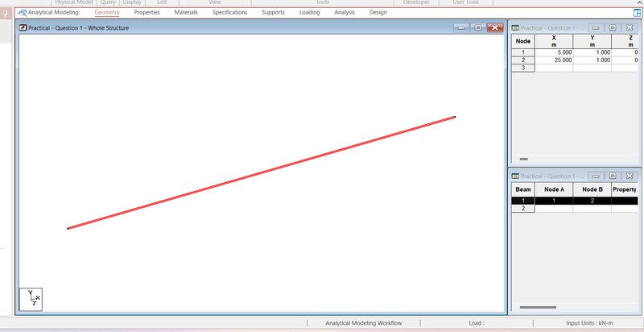Screen dimensions: 644x332
Task: Click Node B value of beam 1
Action: coord(592,201)
